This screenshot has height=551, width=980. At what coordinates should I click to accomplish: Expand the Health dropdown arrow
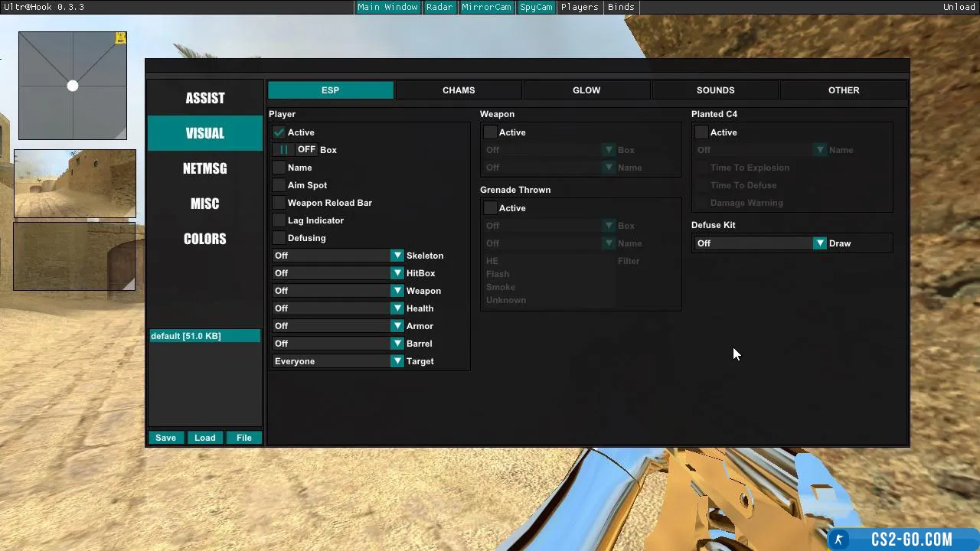(397, 308)
